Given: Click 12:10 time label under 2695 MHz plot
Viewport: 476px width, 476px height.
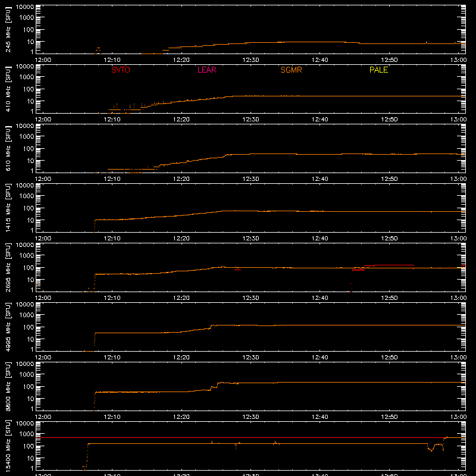Looking at the screenshot, I should click(x=112, y=298).
